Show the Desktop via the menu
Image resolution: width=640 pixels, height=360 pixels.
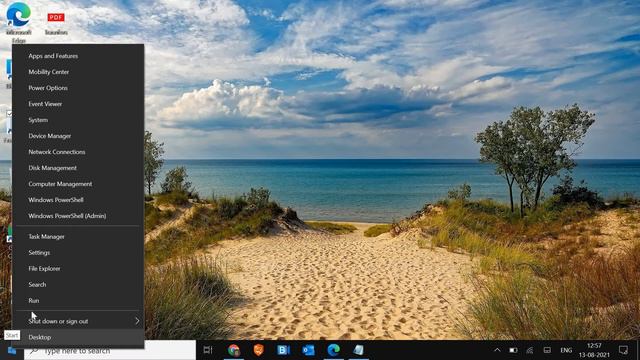pyautogui.click(x=78, y=337)
